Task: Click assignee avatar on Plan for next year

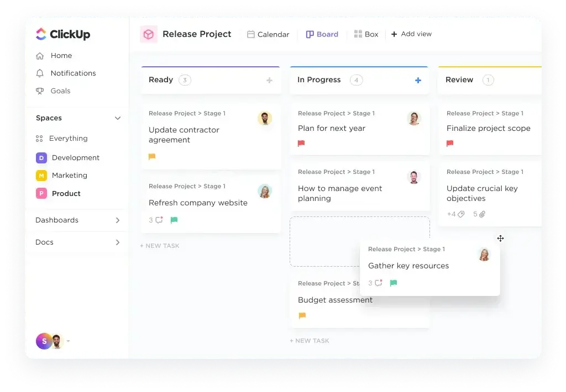Action: pos(414,118)
